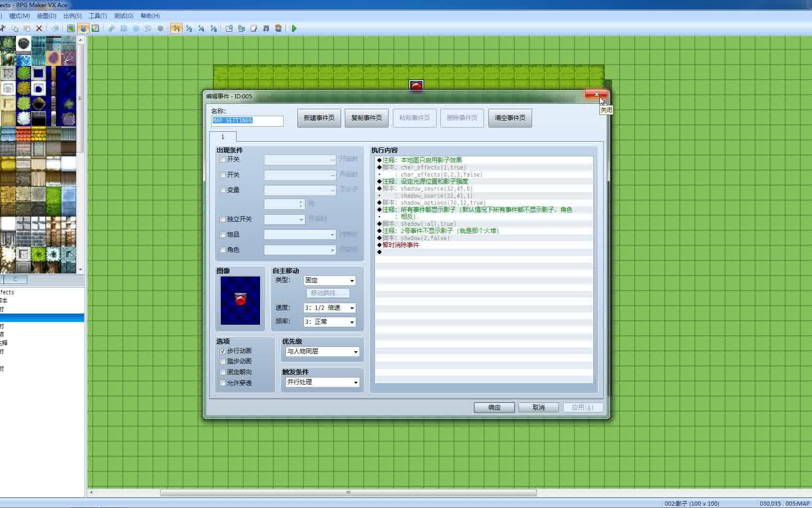This screenshot has width=812, height=508.
Task: Select event page tab 1
Action: pyautogui.click(x=223, y=137)
